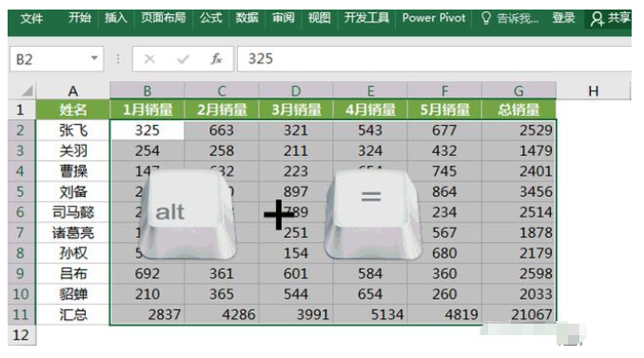Click the Tell me lightbulb icon
Image resolution: width=644 pixels, height=358 pixels.
point(486,18)
